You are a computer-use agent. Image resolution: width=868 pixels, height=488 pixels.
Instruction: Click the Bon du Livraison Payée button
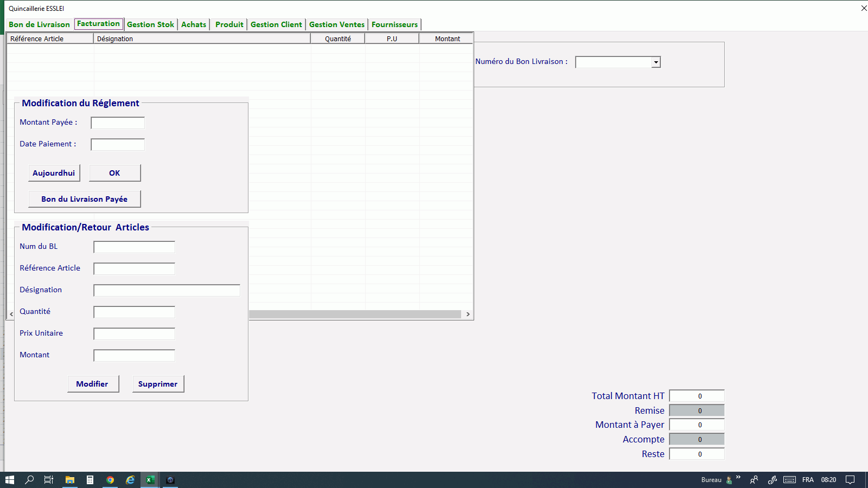point(85,199)
